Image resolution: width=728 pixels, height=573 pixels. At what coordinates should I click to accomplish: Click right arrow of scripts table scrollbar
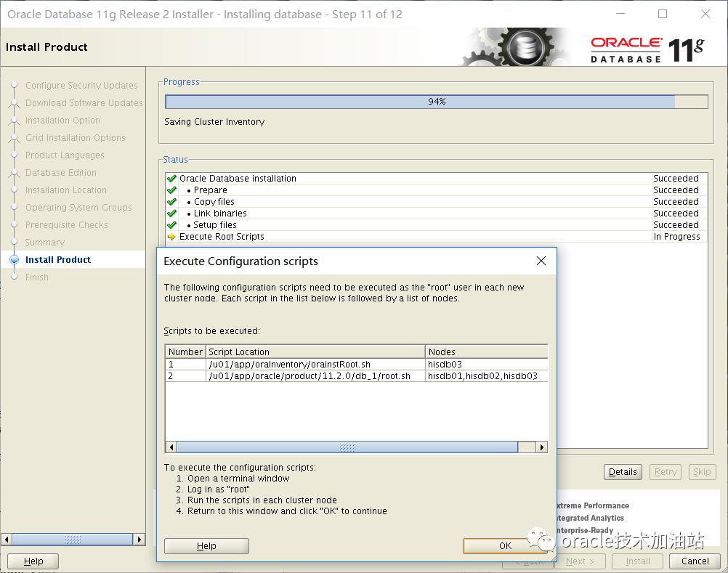542,447
